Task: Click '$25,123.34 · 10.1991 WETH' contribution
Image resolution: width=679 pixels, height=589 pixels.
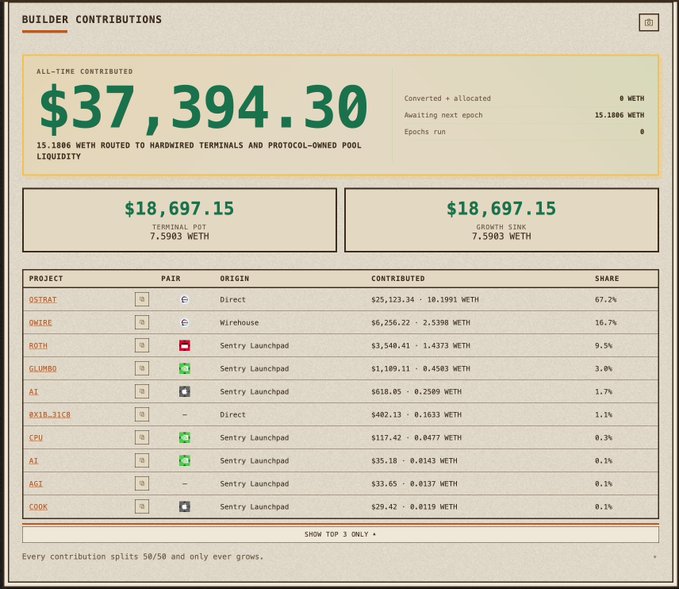Action: pyautogui.click(x=425, y=299)
